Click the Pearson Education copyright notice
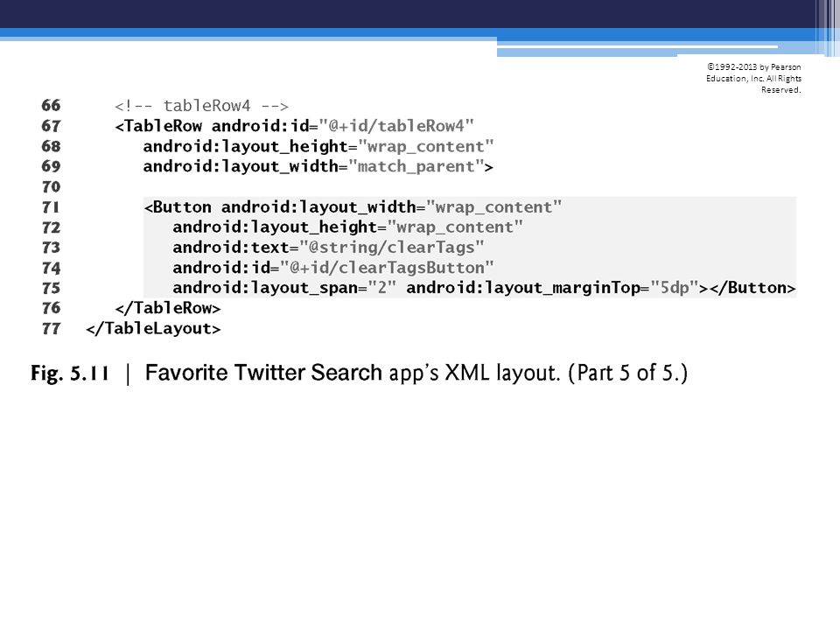This screenshot has height=630, width=840. pyautogui.click(x=753, y=78)
